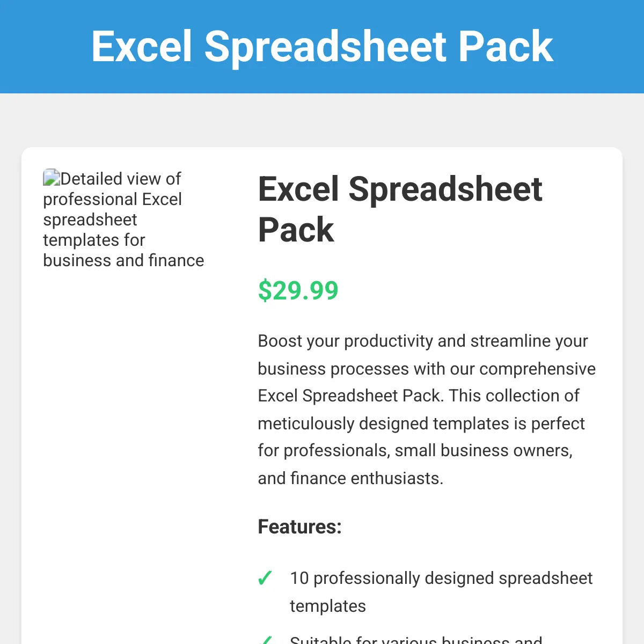Viewport: 644px width, 644px height.
Task: Click the "Suitable for various business" feature text
Action: pyautogui.click(x=416, y=640)
